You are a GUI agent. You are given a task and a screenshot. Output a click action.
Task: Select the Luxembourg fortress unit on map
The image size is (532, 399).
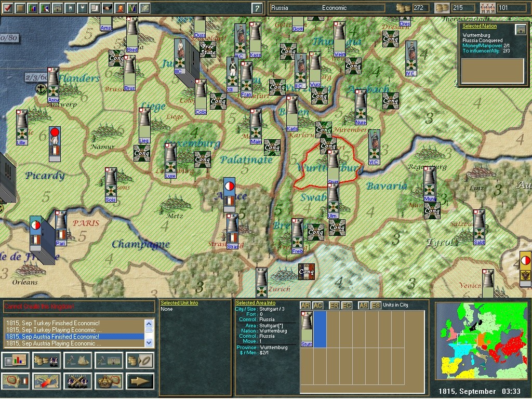pos(170,161)
